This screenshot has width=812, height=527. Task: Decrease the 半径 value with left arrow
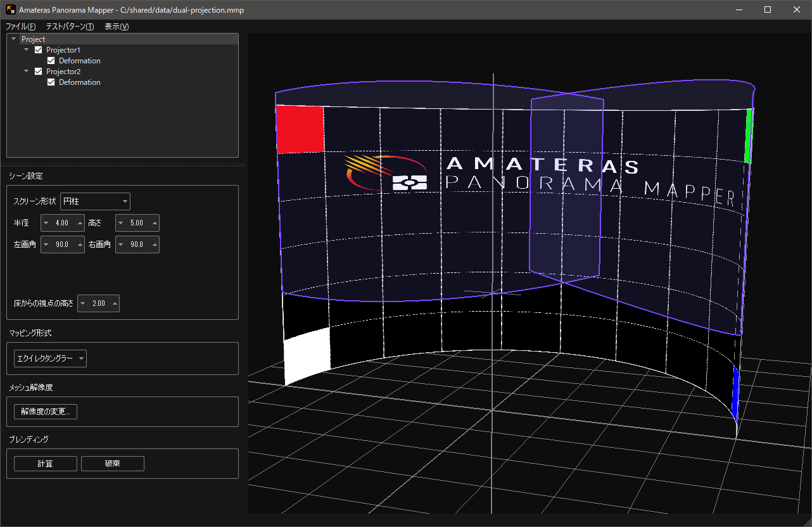46,223
